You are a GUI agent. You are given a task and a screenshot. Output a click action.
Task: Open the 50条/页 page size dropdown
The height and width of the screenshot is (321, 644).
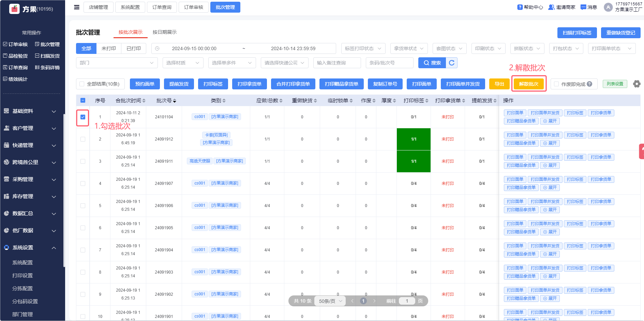click(330, 301)
